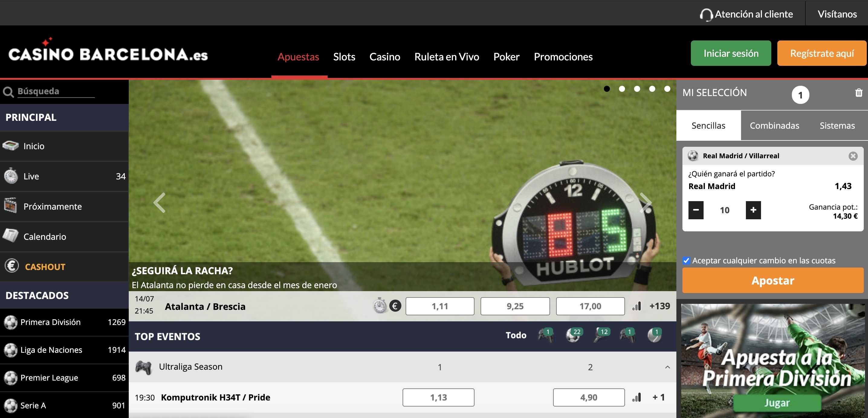Viewport: 868px width, 418px height.
Task: Click the search magnifier icon
Action: 8,92
